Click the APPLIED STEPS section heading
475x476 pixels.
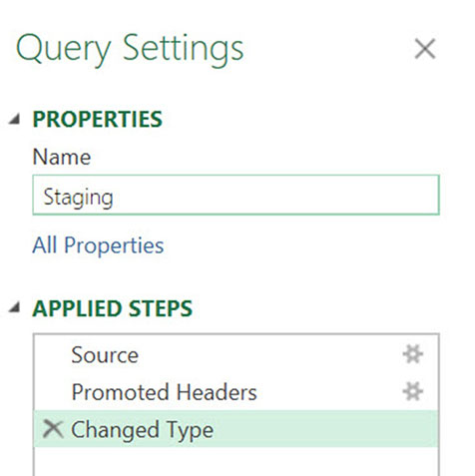[112, 308]
